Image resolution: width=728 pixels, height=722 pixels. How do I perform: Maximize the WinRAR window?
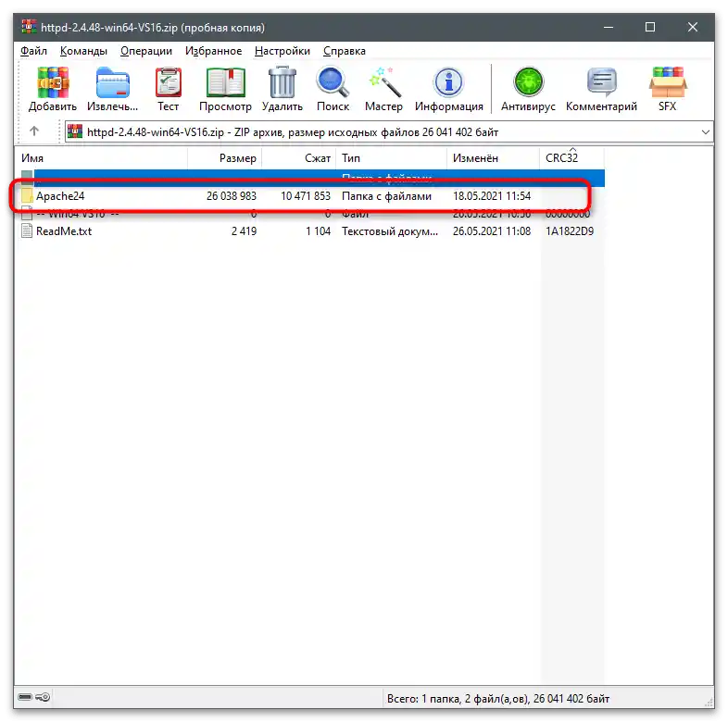click(650, 27)
